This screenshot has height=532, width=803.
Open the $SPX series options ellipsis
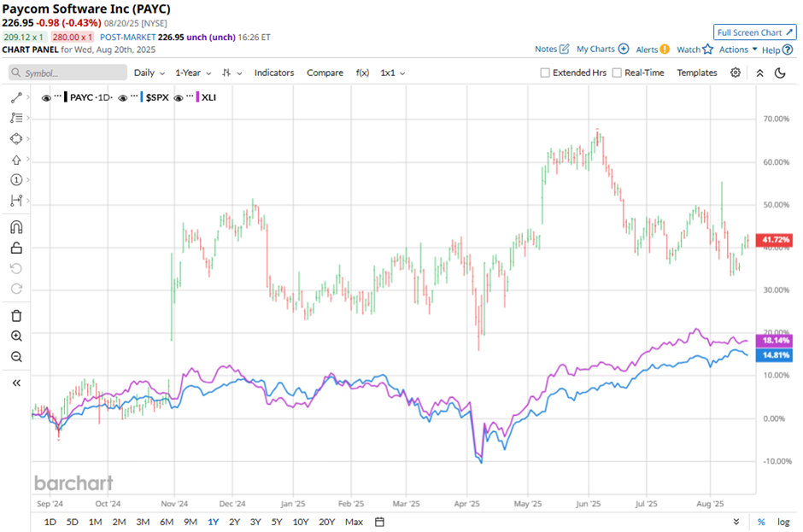coord(134,96)
